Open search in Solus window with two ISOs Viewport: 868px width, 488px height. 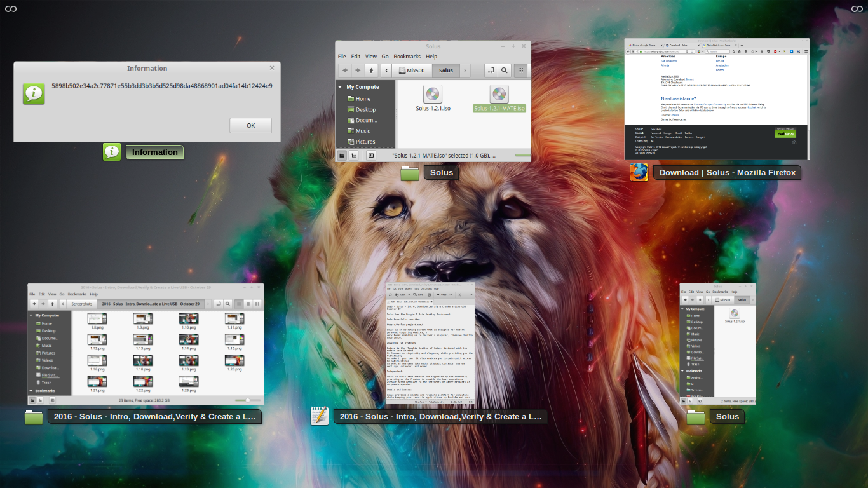point(505,70)
